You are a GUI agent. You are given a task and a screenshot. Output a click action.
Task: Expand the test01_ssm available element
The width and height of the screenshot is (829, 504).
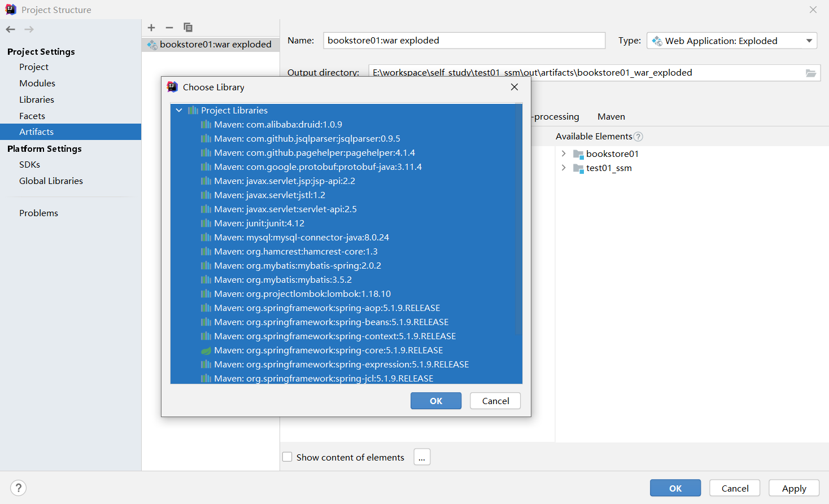point(564,168)
